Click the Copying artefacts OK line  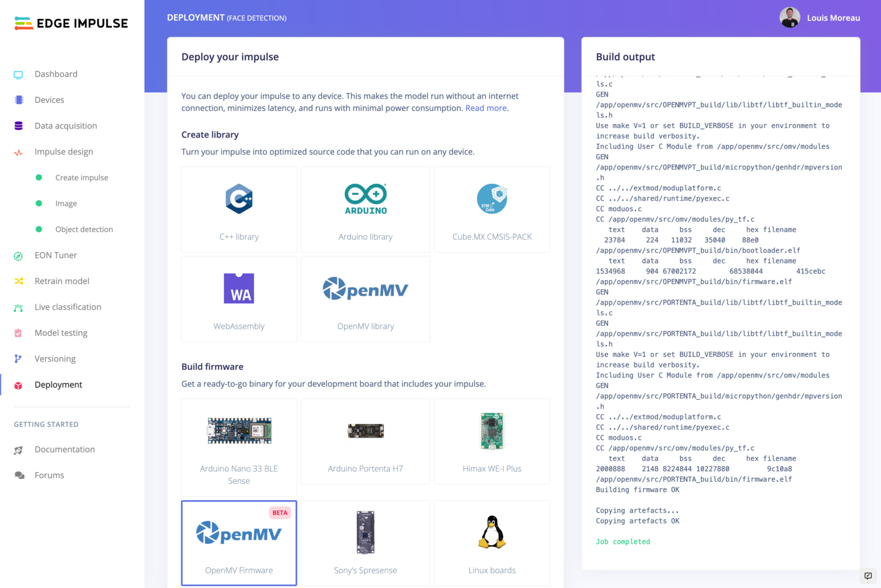tap(638, 521)
